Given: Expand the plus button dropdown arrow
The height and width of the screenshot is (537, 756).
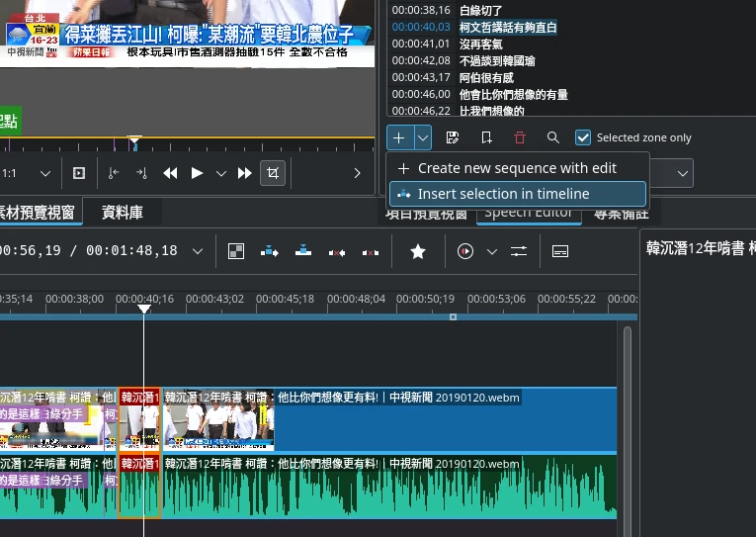Looking at the screenshot, I should click(x=423, y=137).
